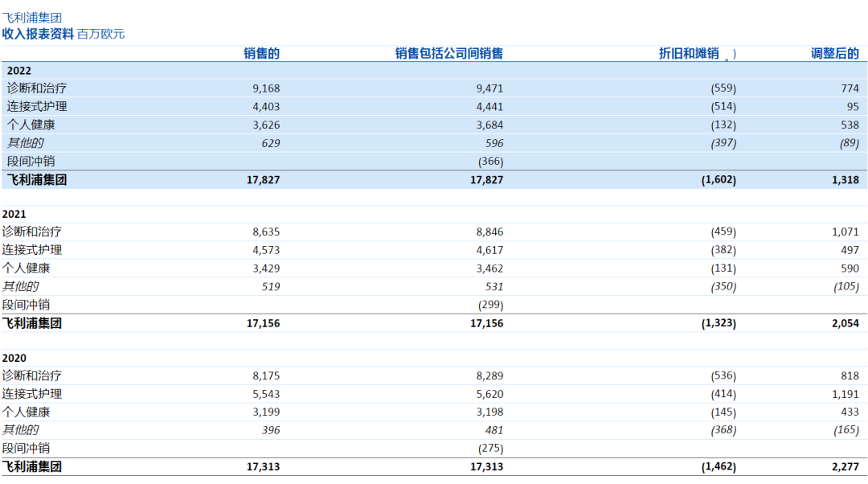868x484 pixels.
Task: Click the 折旧和摊销 column header
Action: pyautogui.click(x=689, y=54)
